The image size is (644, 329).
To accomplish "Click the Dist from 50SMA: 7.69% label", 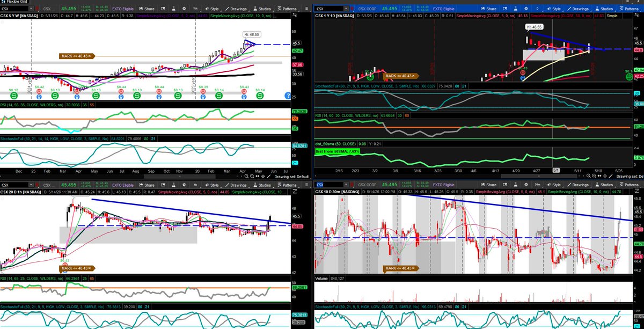I will [x=338, y=151].
